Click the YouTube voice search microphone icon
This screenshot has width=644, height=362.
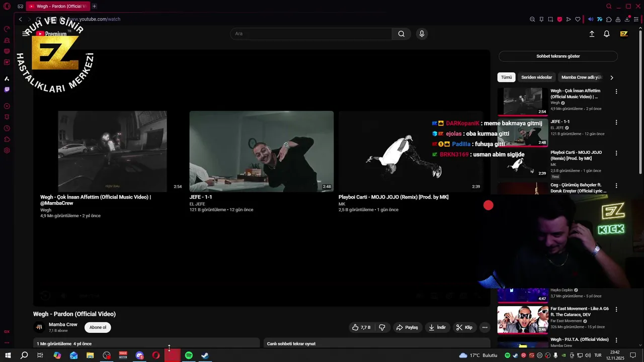(422, 34)
